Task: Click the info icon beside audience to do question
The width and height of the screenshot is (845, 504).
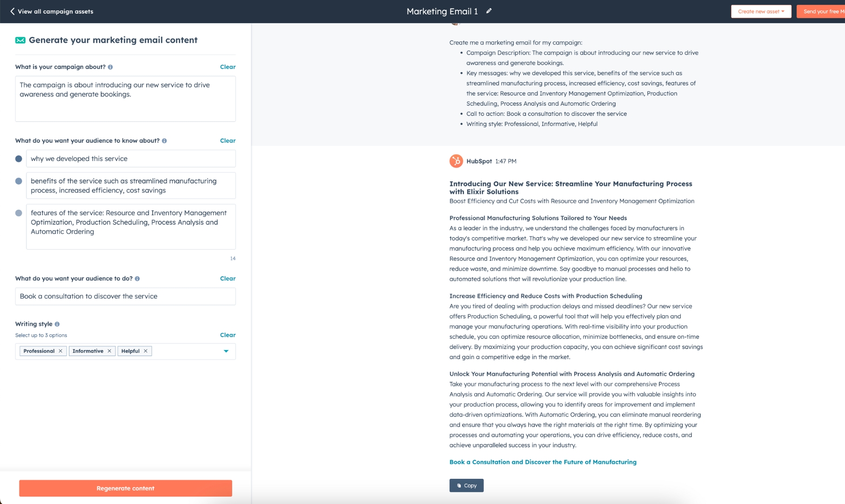Action: click(137, 279)
